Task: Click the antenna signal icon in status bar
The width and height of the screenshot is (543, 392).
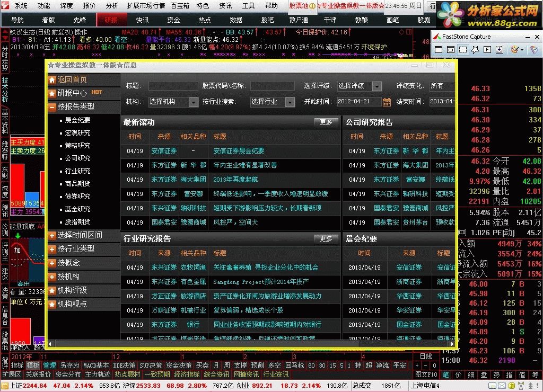Action: pos(521,386)
